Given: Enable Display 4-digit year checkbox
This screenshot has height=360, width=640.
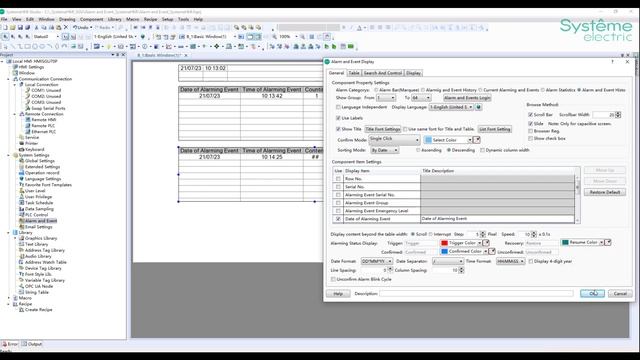Looking at the screenshot, I should tap(531, 261).
